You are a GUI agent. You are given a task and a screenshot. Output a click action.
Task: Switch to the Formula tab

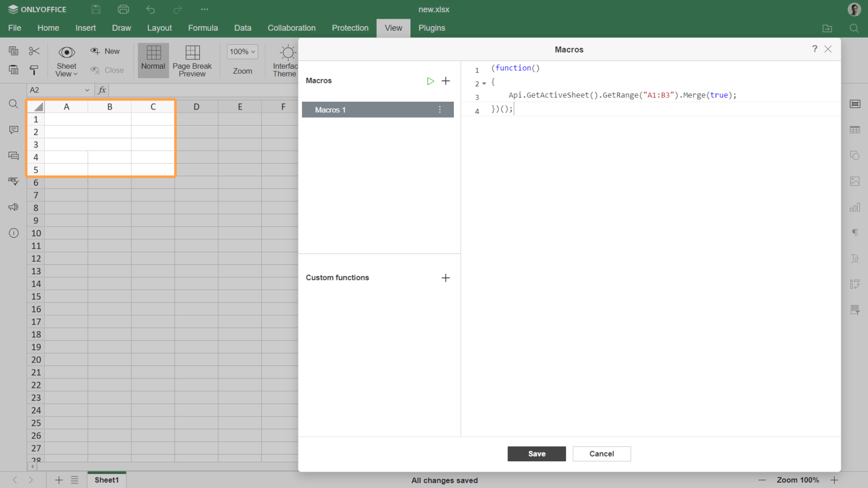(x=203, y=28)
